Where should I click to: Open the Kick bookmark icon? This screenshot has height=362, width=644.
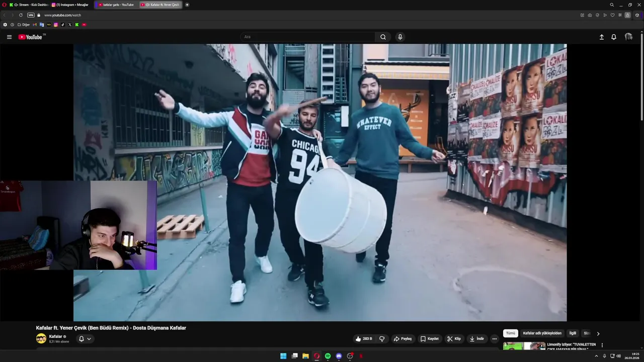pyautogui.click(x=77, y=25)
